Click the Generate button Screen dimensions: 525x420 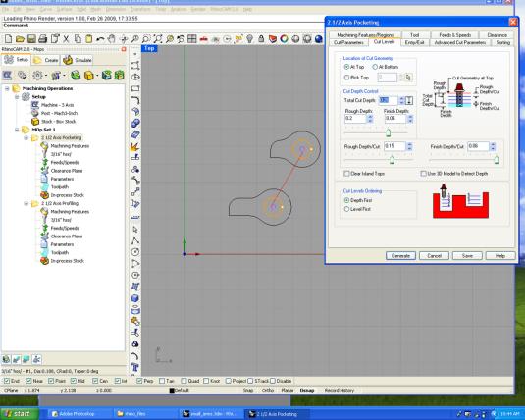click(x=400, y=256)
